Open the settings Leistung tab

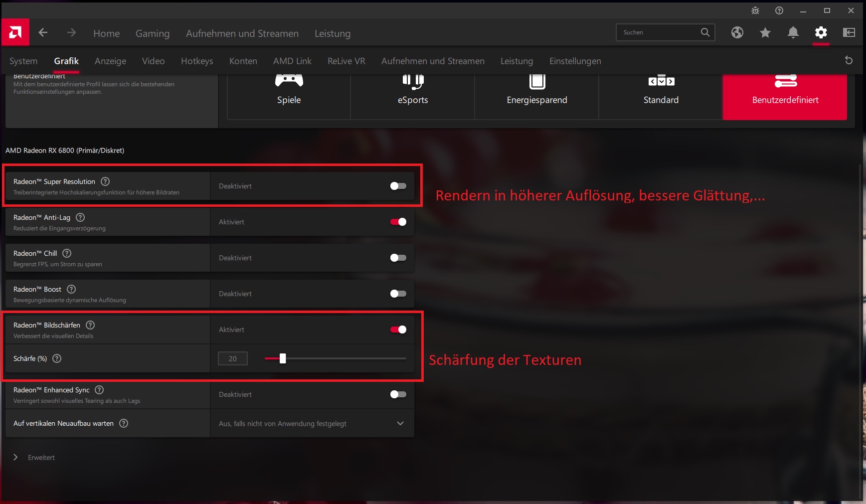(517, 61)
